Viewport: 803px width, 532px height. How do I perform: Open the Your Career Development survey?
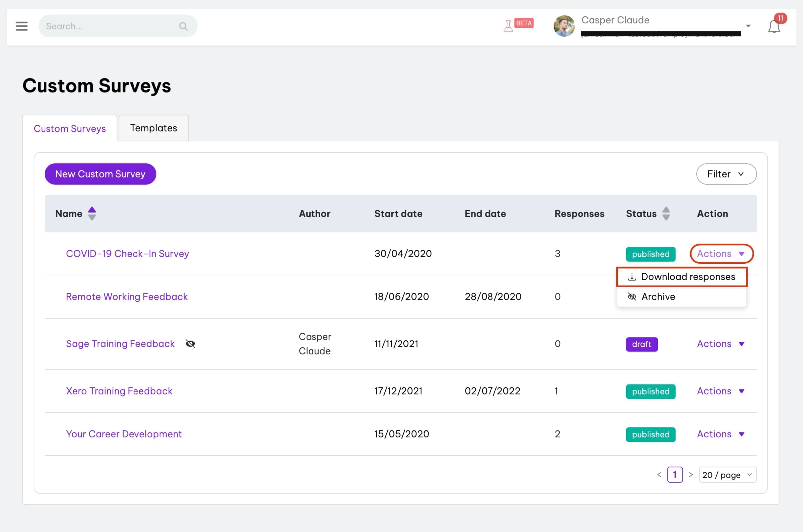124,434
